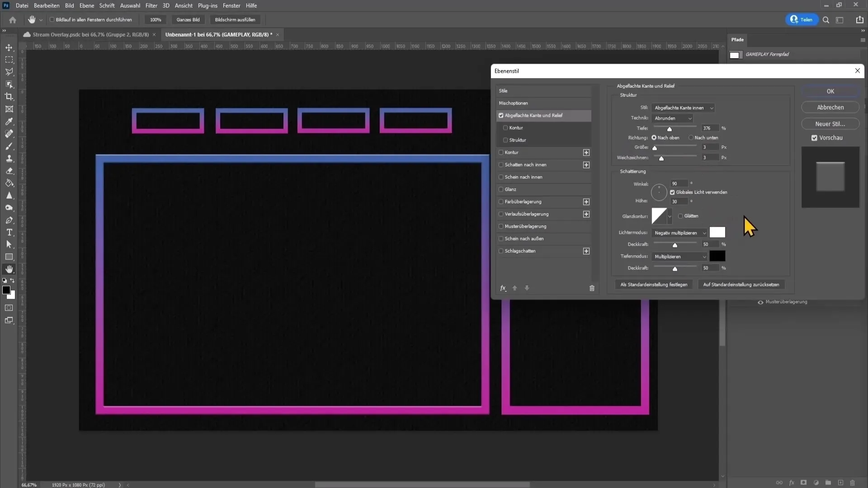Select the Hand tool in toolbar
Viewport: 868px width, 488px height.
pyautogui.click(x=9, y=269)
